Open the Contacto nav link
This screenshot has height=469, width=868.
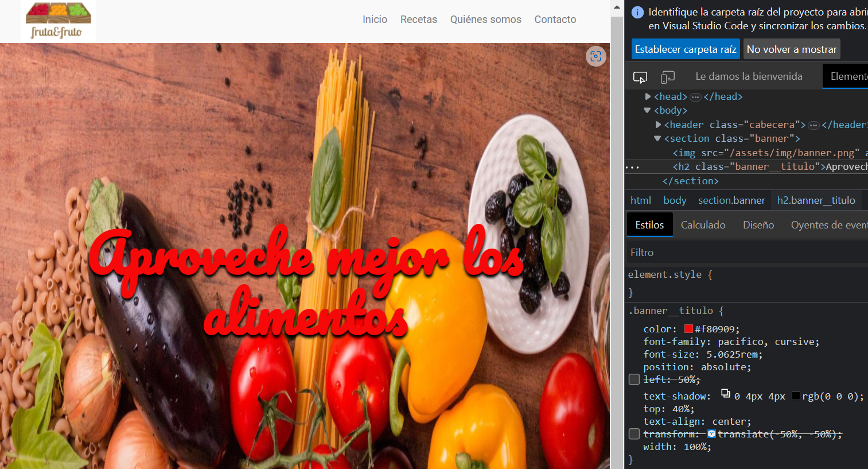pyautogui.click(x=555, y=20)
